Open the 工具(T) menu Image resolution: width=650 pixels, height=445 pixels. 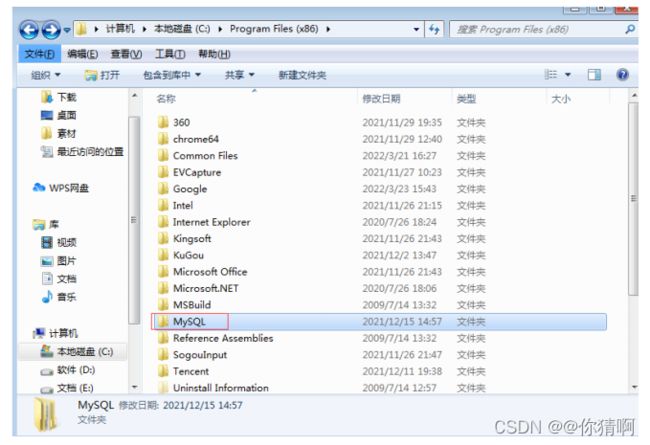[x=170, y=54]
